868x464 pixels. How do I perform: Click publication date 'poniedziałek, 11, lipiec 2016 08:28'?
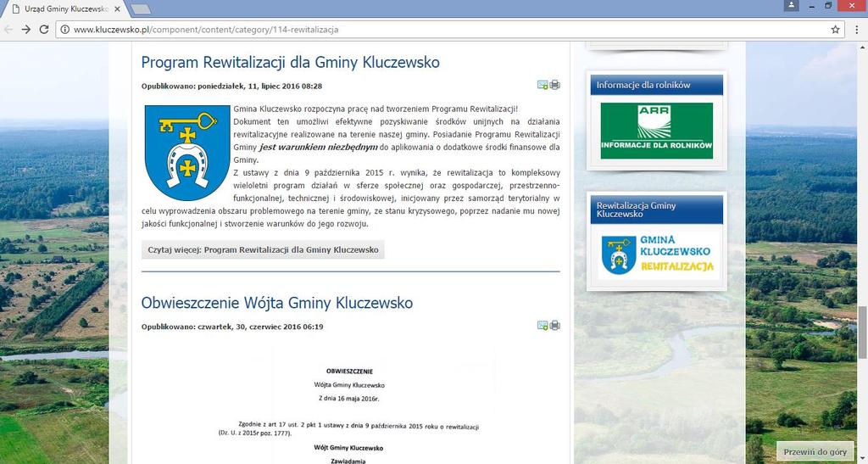coord(259,87)
